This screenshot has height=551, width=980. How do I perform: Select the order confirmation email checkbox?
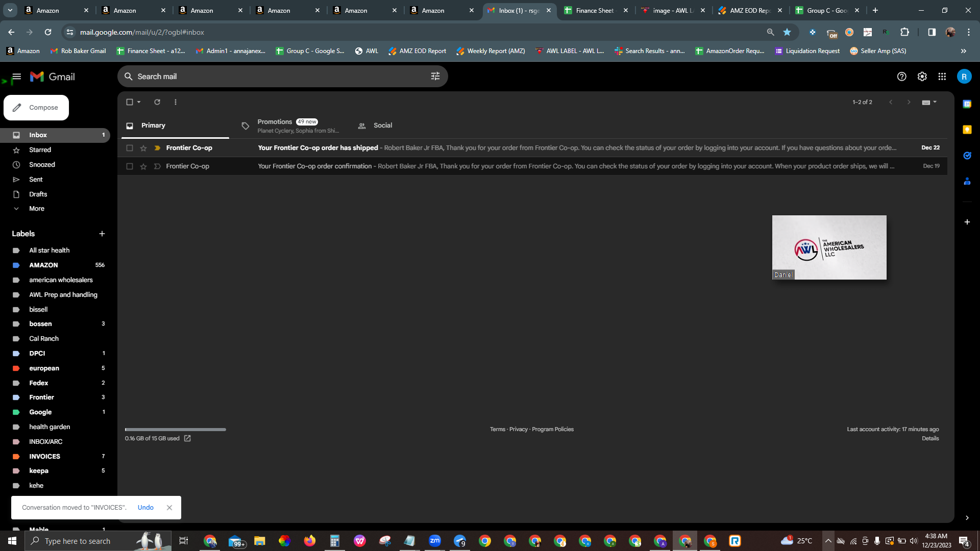[x=130, y=166]
